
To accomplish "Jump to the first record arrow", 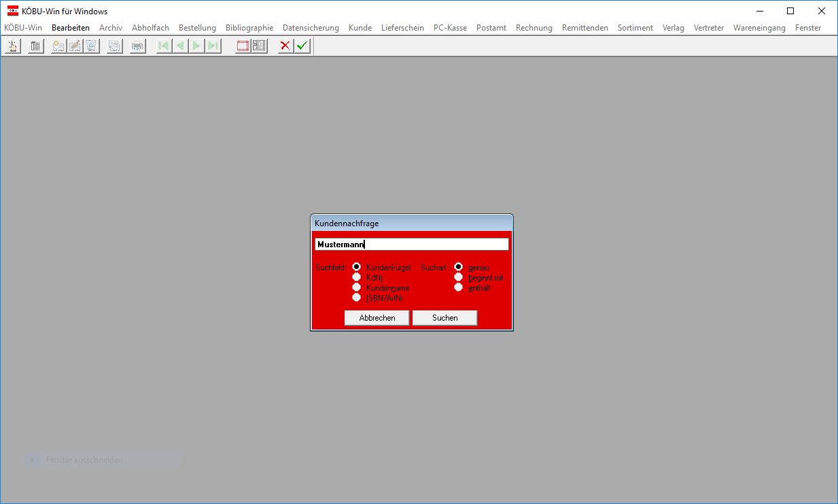I will pos(164,46).
